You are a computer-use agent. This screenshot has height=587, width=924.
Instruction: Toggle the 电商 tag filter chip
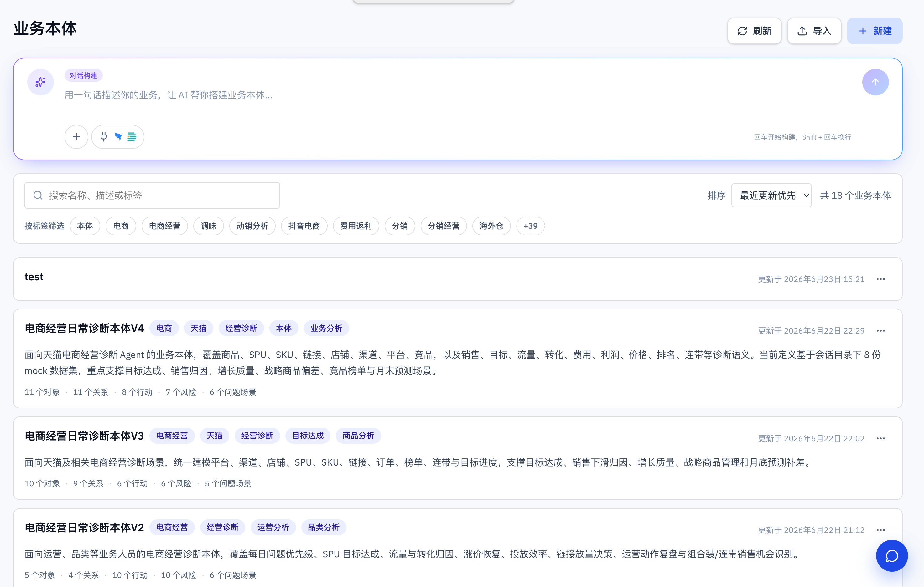(x=121, y=226)
